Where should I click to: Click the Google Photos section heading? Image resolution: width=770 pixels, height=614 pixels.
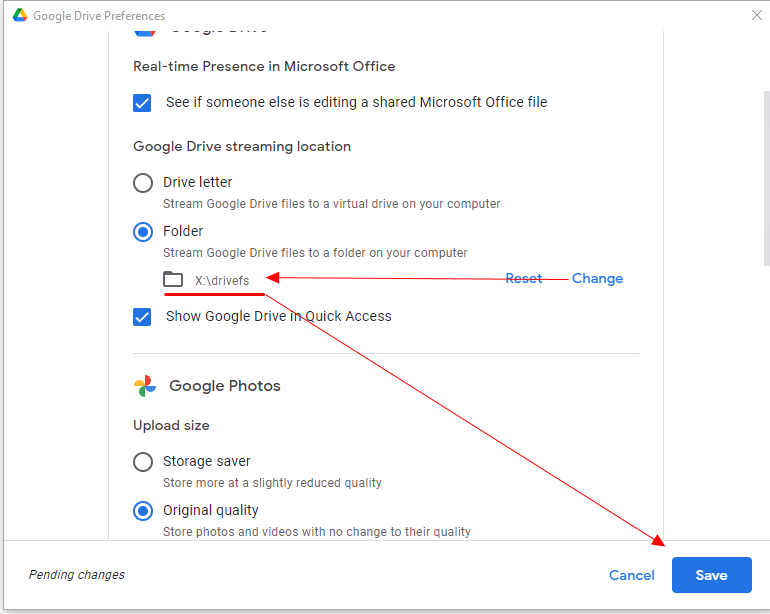tap(225, 386)
